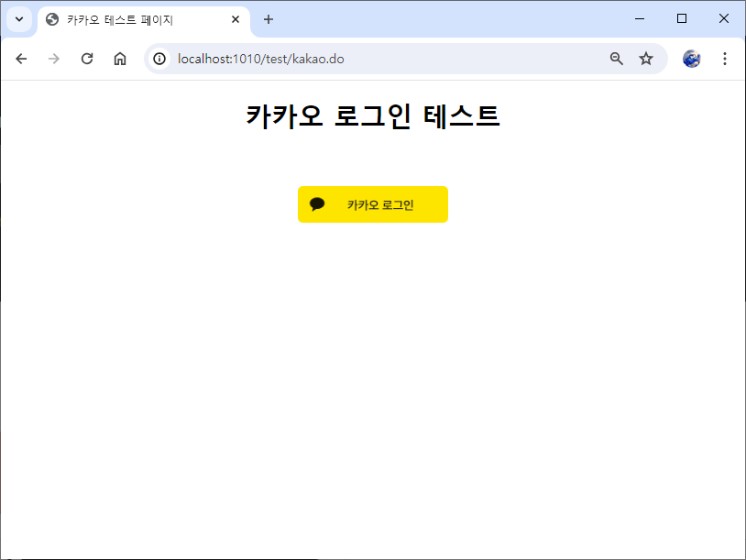The image size is (746, 560).
Task: Bookmark this page with the star icon
Action: [646, 59]
